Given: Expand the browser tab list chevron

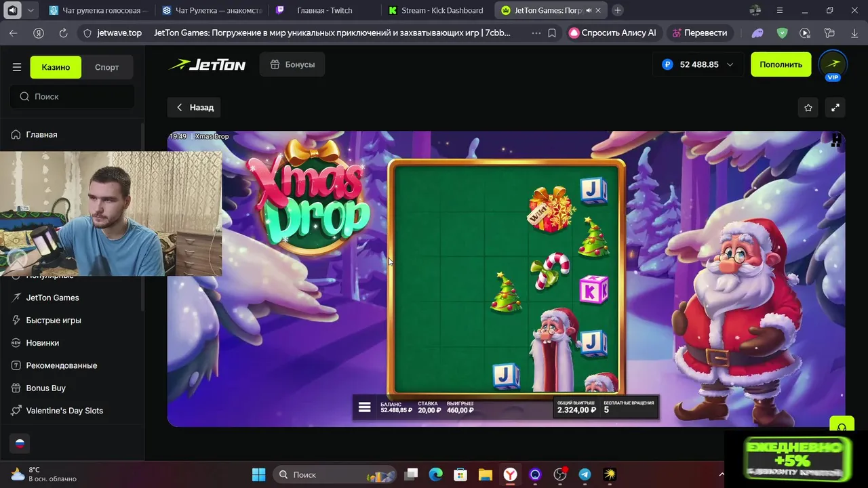Looking at the screenshot, I should tap(31, 10).
